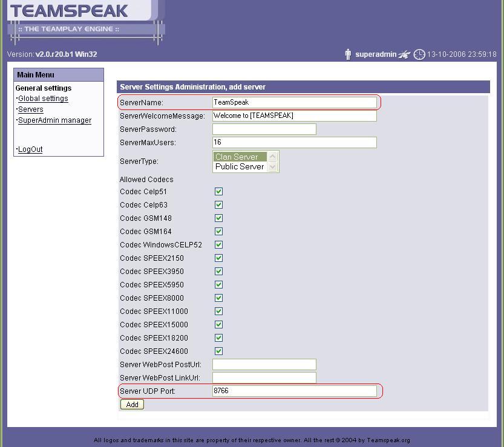The image size is (504, 447).
Task: Click the Server WebPost PostUrl field
Action: pos(264,364)
